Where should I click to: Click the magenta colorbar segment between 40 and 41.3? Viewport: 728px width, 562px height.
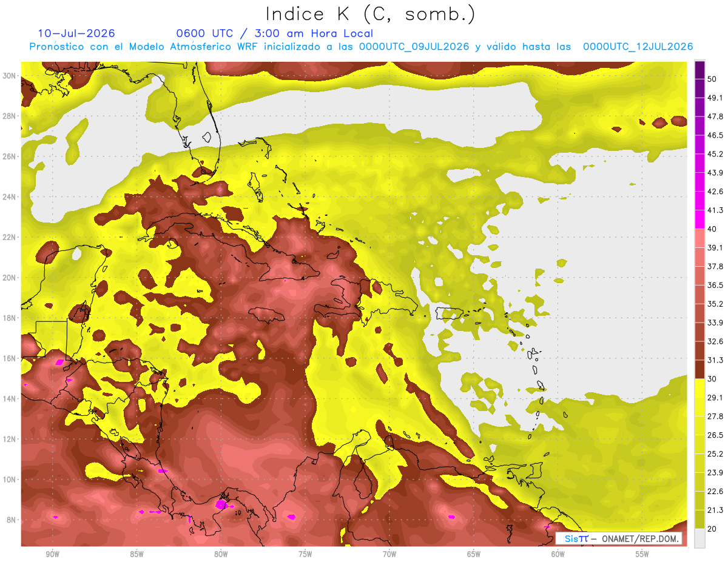click(x=699, y=219)
